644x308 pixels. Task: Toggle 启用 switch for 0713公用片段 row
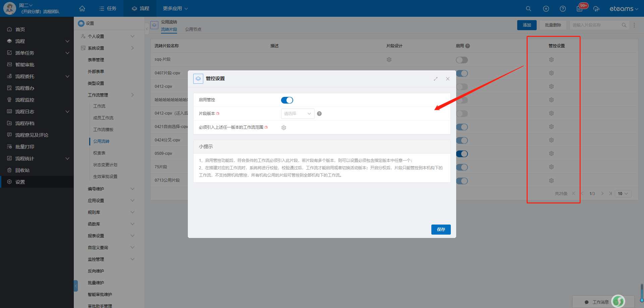(462, 181)
